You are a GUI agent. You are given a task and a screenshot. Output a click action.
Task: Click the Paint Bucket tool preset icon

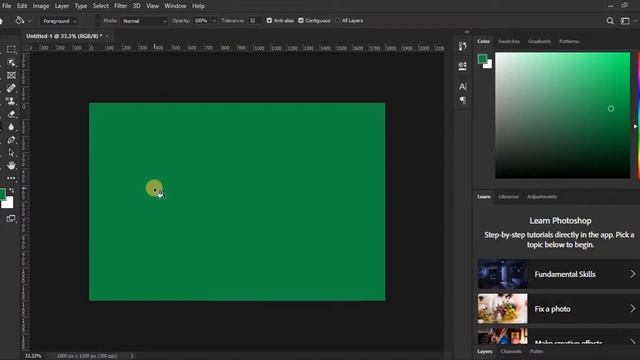pyautogui.click(x=20, y=20)
